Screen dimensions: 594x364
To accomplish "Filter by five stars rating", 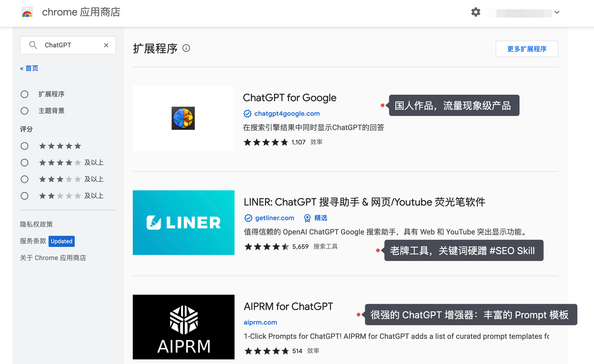I will 25,146.
